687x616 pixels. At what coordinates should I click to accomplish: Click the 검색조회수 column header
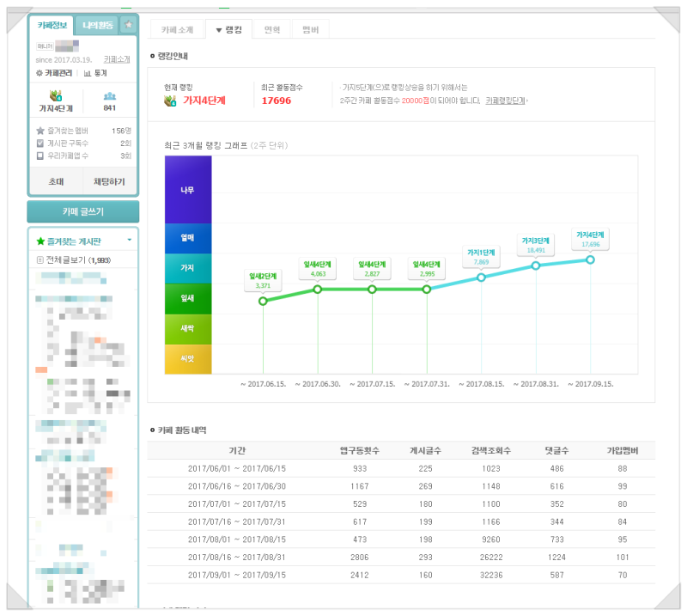point(491,451)
